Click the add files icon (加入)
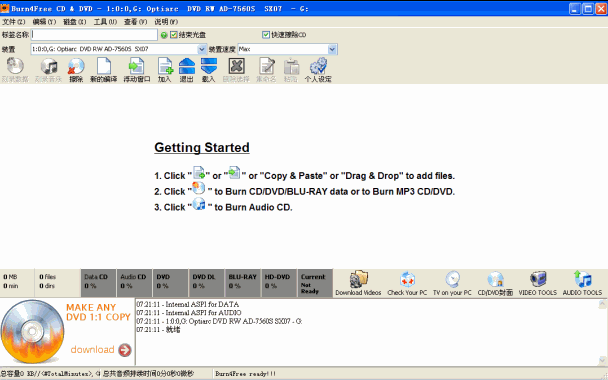 165,66
